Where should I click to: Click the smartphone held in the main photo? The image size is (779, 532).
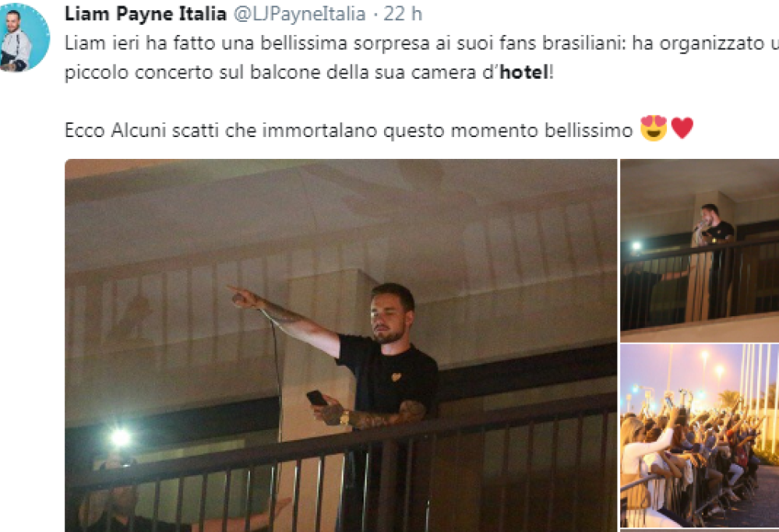(x=317, y=398)
